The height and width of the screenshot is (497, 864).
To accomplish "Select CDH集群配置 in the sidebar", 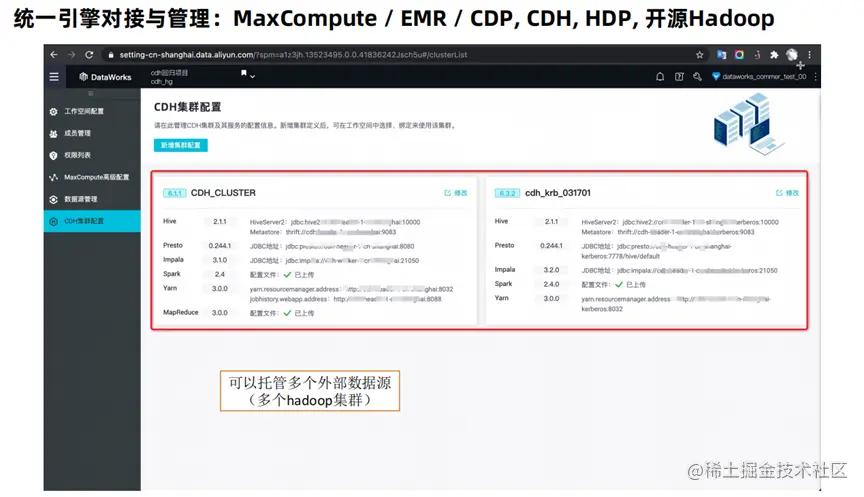I will coord(92,221).
